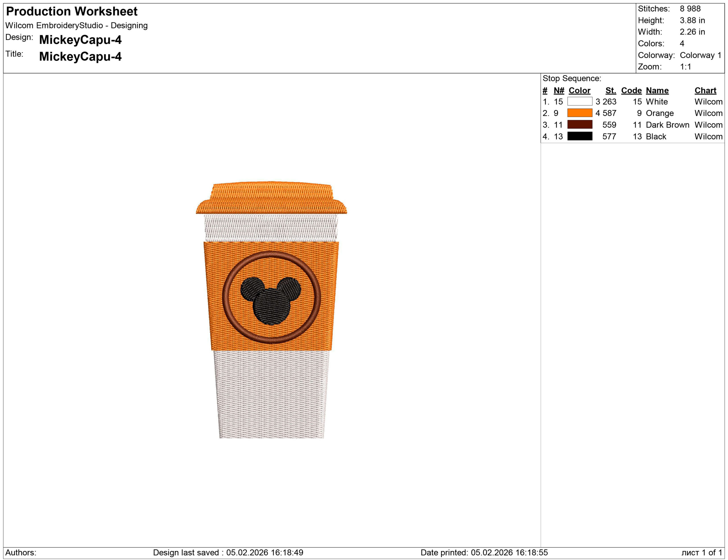Click the white lower cup body

[x=271, y=395]
